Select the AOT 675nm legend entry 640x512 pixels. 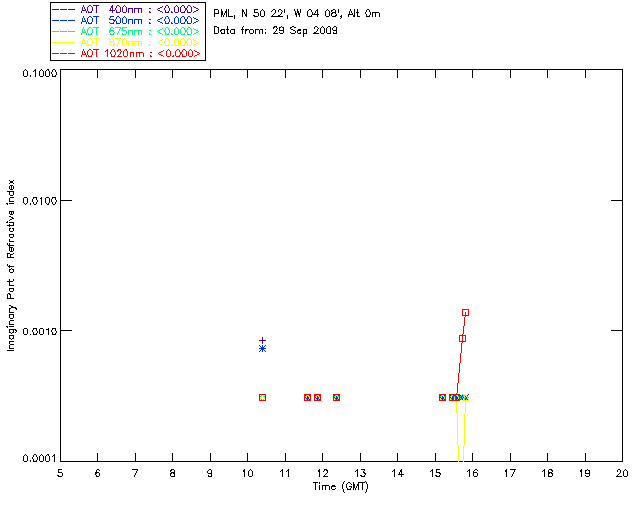[x=126, y=31]
